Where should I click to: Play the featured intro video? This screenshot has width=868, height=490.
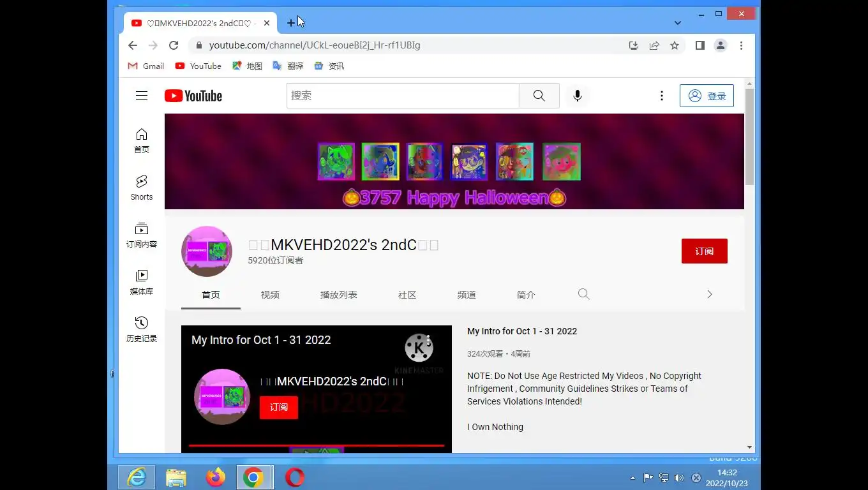[317, 389]
